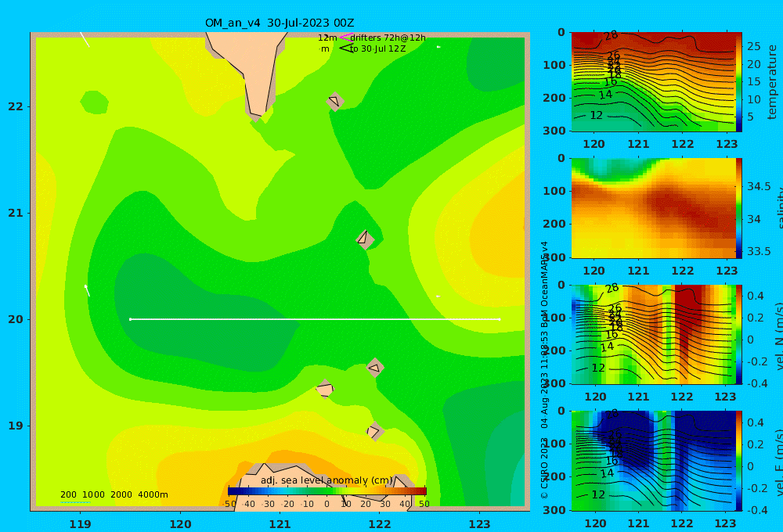Viewport: 783px width, 532px height.
Task: Select the island marker near 22°N east of Taiwan
Action: coord(335,101)
